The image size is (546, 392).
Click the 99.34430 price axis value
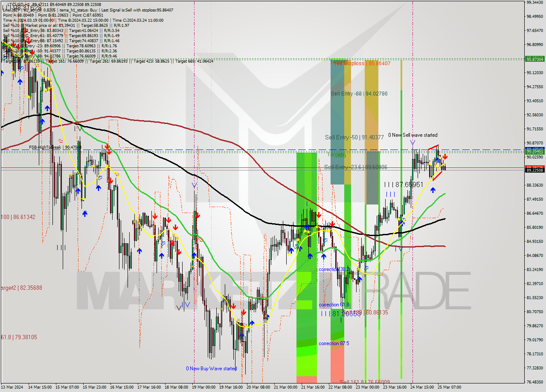pyautogui.click(x=535, y=3)
